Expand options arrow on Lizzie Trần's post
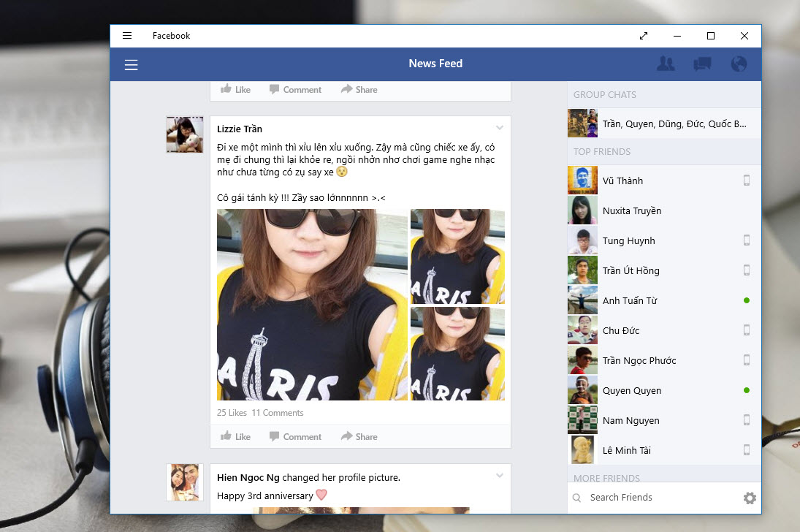 click(x=500, y=128)
